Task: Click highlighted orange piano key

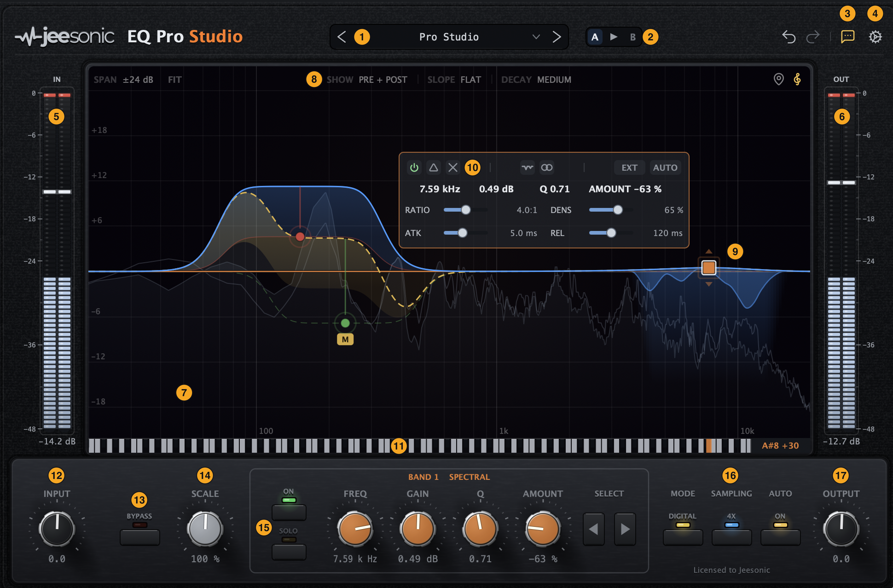Action: click(x=709, y=445)
